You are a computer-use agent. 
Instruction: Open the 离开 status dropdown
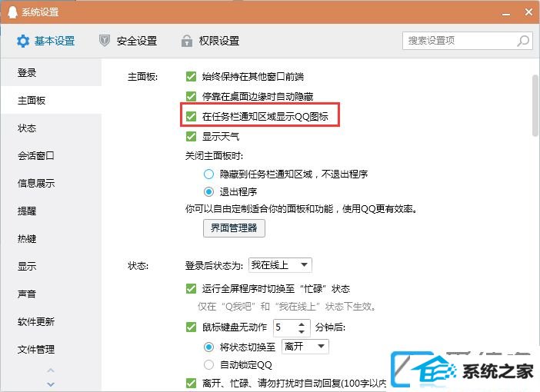pyautogui.click(x=305, y=346)
